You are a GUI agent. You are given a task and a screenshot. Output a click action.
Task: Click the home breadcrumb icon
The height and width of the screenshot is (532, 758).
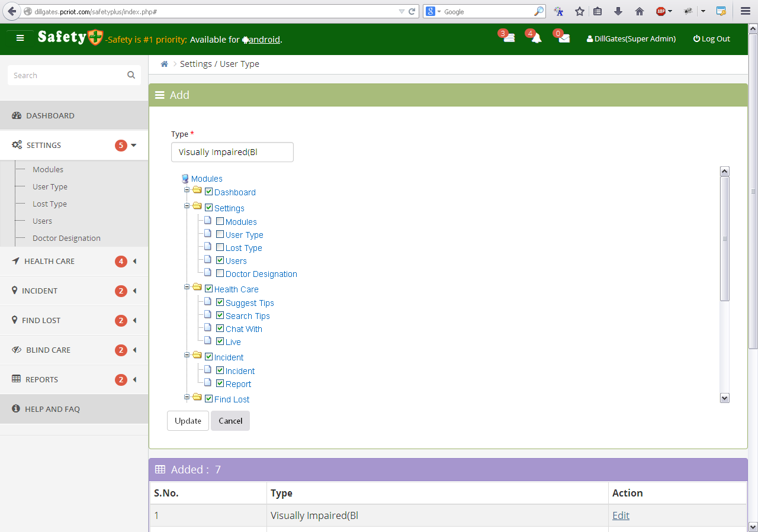coord(165,64)
